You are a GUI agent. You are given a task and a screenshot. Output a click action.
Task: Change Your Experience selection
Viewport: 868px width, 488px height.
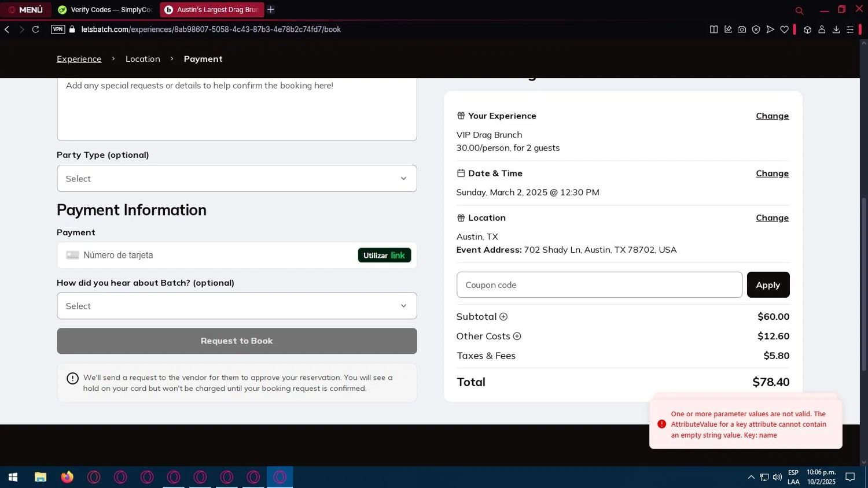coord(772,116)
